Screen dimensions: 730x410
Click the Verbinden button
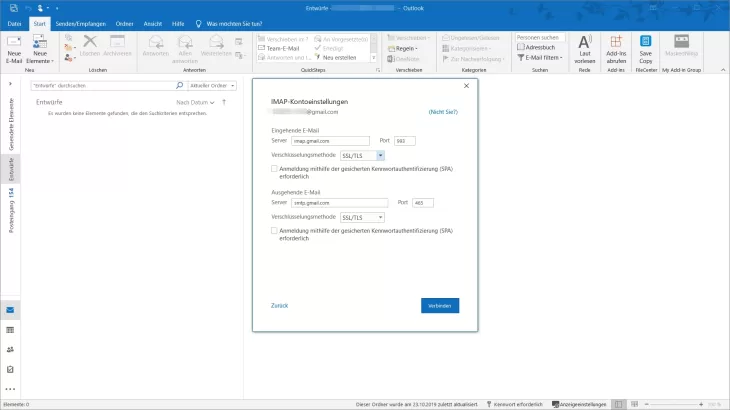click(440, 305)
